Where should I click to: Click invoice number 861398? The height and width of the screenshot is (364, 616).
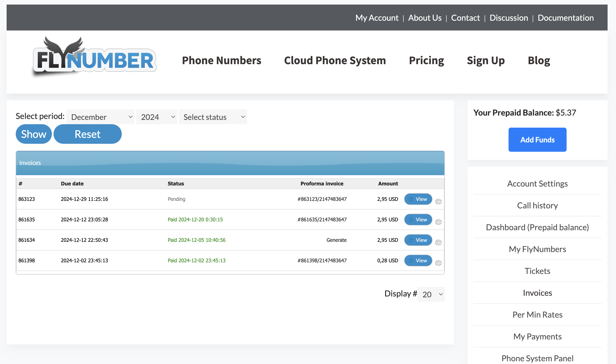point(26,260)
